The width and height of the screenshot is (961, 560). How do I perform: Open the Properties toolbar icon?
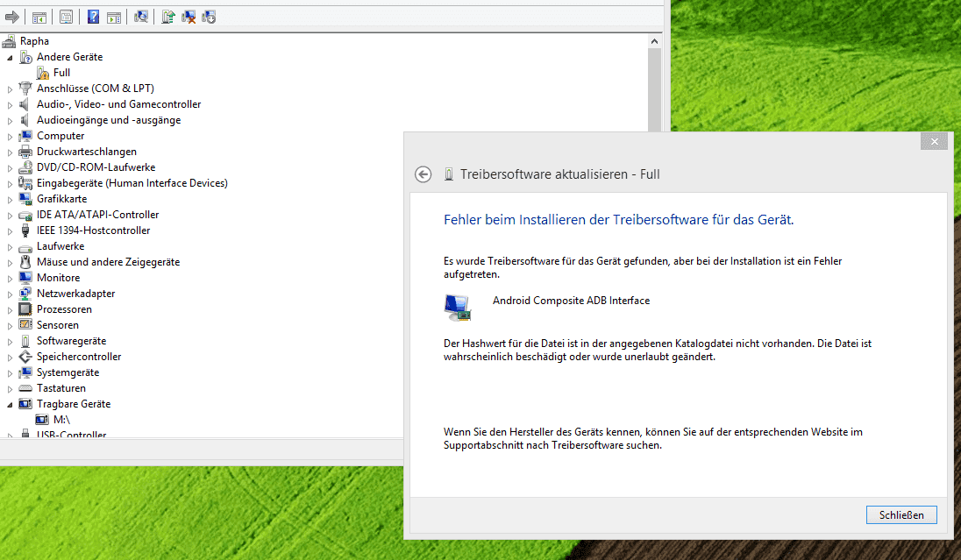[66, 18]
